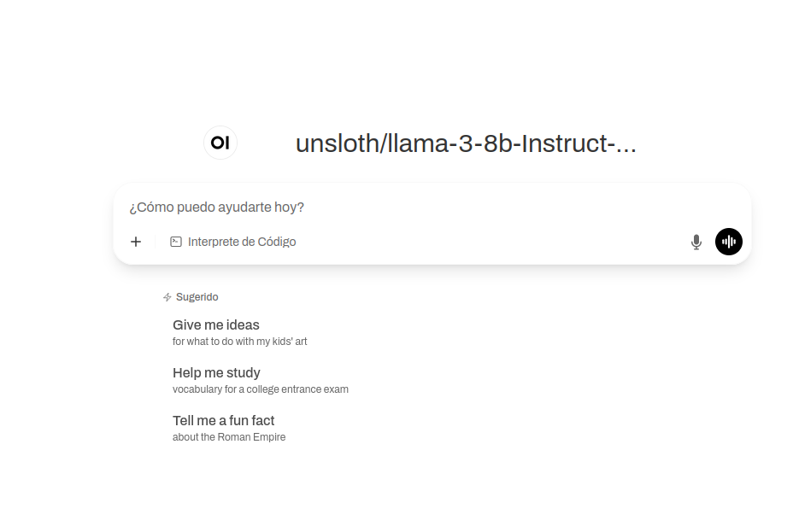Click the microphone dictation icon

[x=696, y=242]
